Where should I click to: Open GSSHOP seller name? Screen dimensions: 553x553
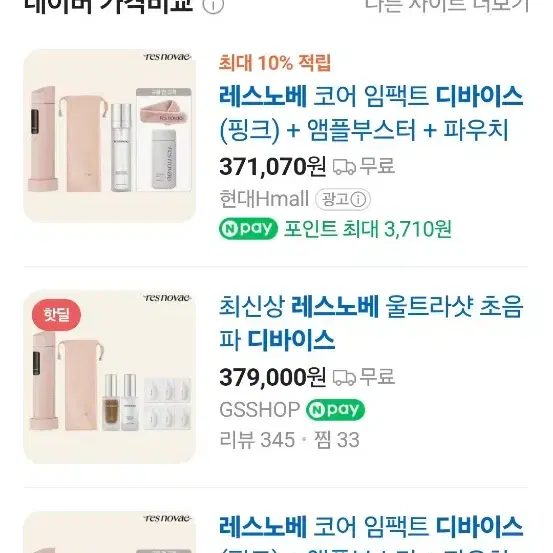pos(259,410)
